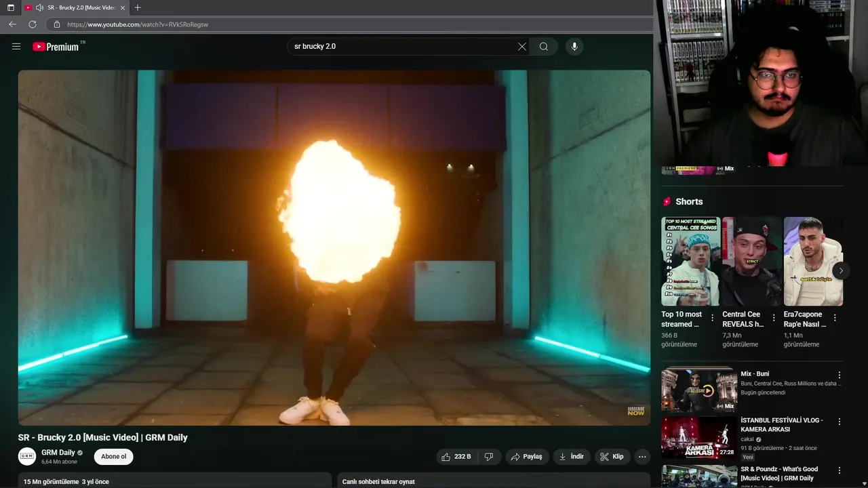Show next Shorts with arrow button
The image size is (868, 488).
(841, 270)
